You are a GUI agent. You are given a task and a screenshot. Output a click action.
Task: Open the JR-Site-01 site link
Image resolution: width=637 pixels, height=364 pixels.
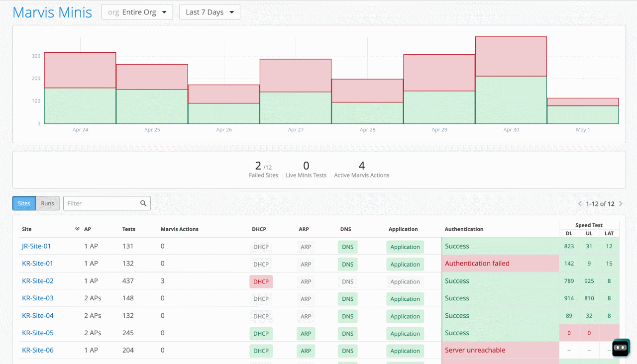tap(37, 246)
